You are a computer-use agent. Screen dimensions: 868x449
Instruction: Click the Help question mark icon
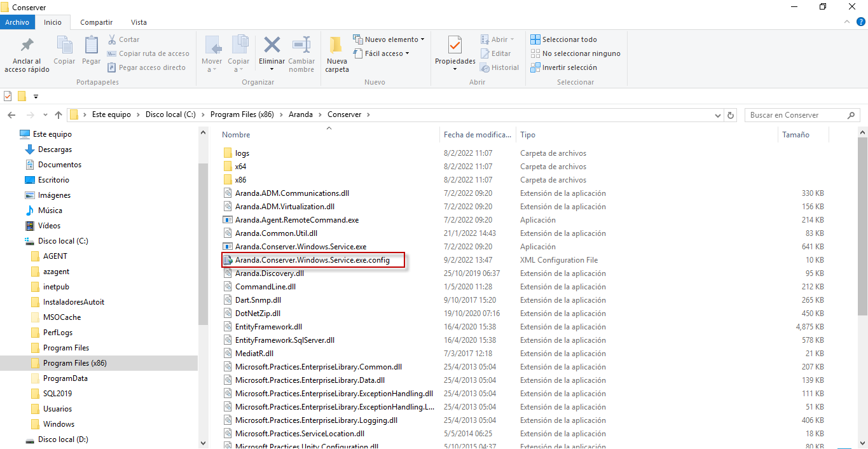(x=861, y=22)
